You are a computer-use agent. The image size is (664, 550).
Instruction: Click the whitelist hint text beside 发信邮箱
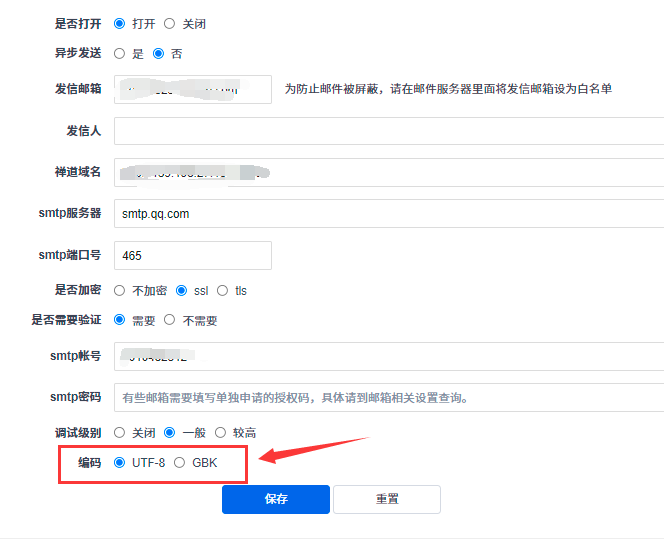[448, 89]
